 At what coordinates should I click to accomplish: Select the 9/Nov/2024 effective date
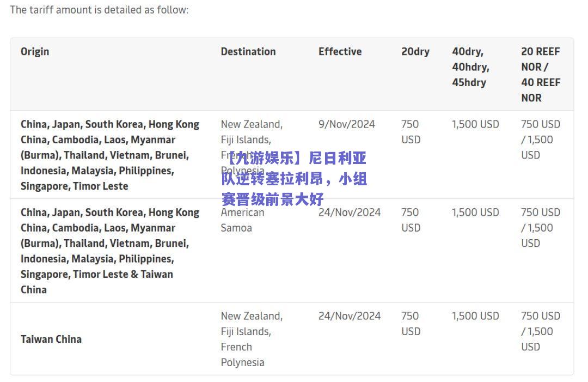click(x=346, y=124)
